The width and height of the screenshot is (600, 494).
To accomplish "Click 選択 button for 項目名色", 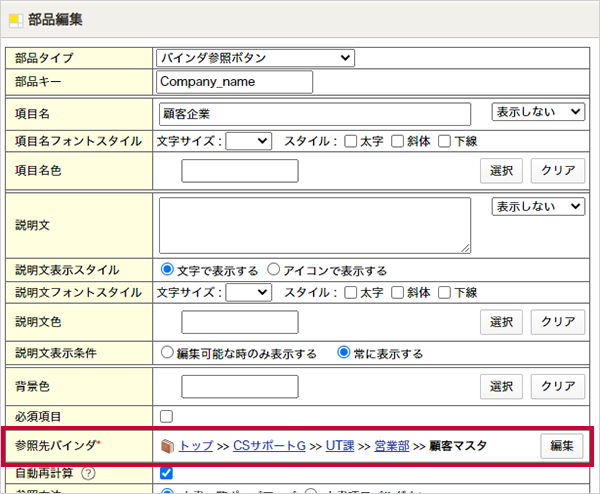I will pos(501,171).
